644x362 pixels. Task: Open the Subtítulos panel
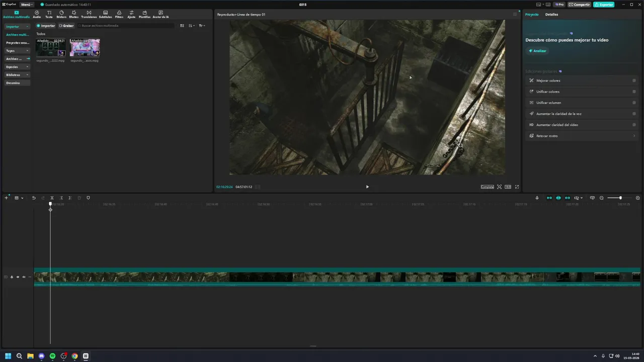point(105,14)
